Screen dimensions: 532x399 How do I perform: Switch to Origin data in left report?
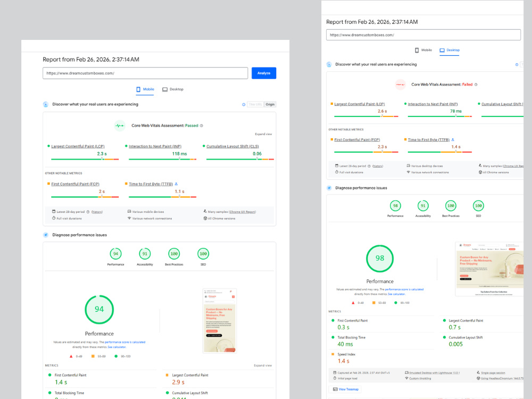270,104
